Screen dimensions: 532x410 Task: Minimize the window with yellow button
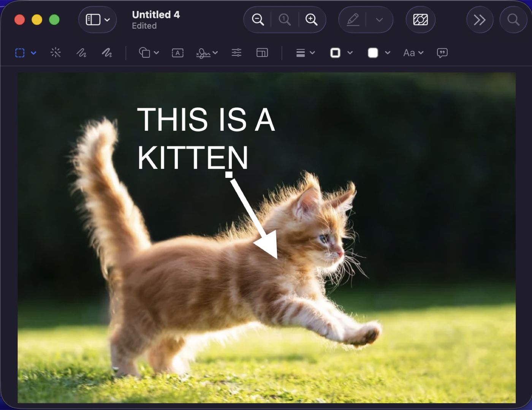coord(37,20)
